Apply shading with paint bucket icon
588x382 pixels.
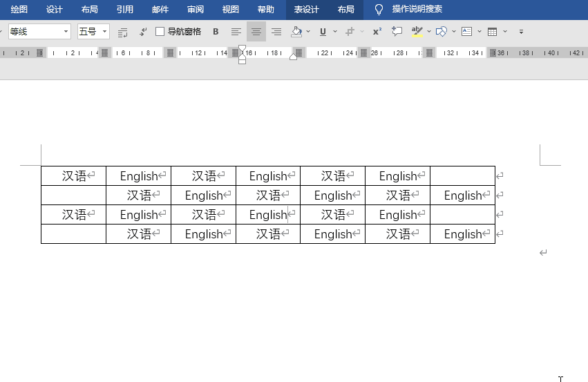click(296, 32)
